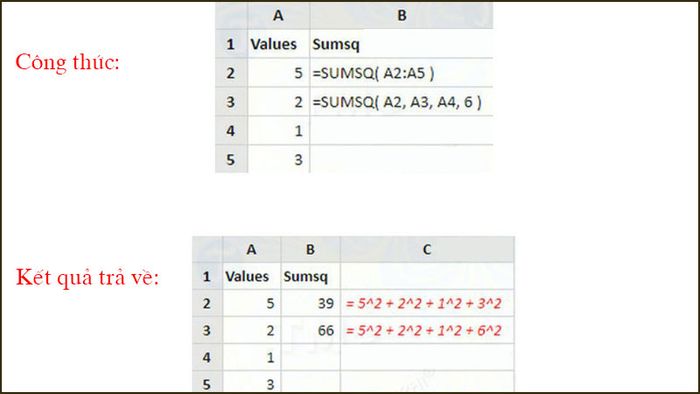
Task: Select row 3 header in bottom table
Action: click(207, 331)
